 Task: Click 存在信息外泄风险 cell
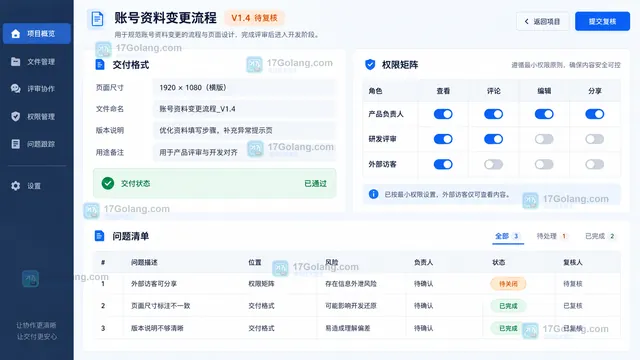pyautogui.click(x=351, y=284)
